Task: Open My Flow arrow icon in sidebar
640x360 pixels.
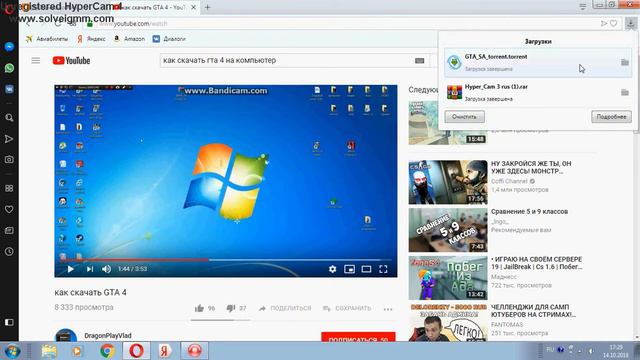Action: [x=9, y=139]
